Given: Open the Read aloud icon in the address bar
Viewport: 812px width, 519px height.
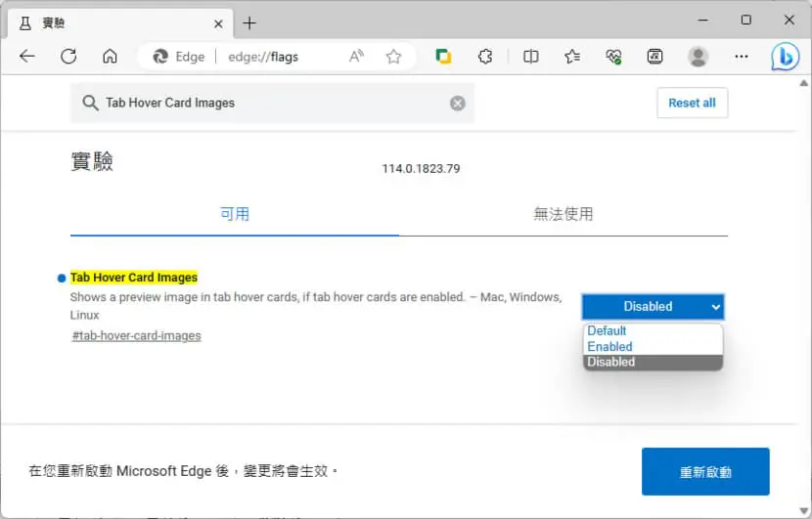Looking at the screenshot, I should 356,56.
